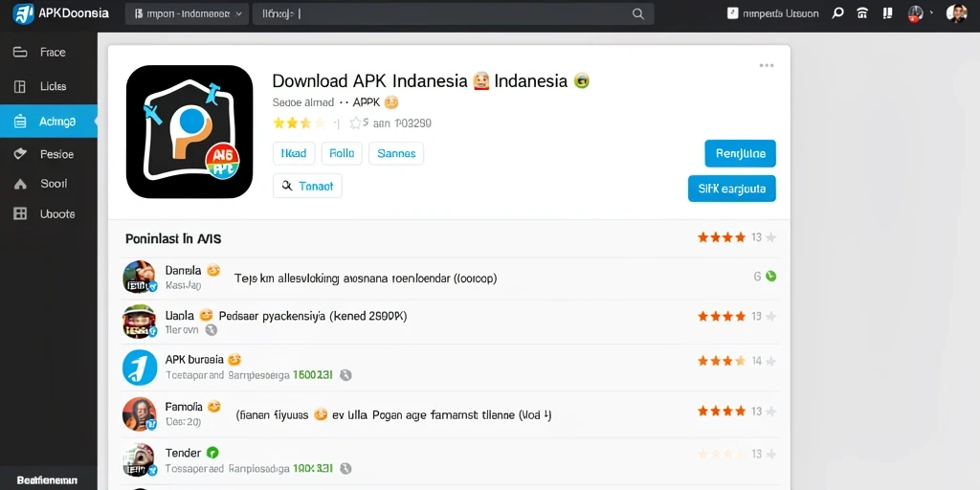The image size is (980, 490).
Task: Open the user avatar at the top right
Action: tap(956, 13)
